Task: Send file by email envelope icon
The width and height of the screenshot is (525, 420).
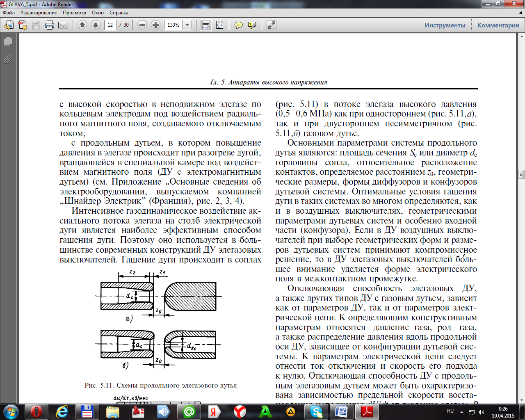Action: pos(63,25)
